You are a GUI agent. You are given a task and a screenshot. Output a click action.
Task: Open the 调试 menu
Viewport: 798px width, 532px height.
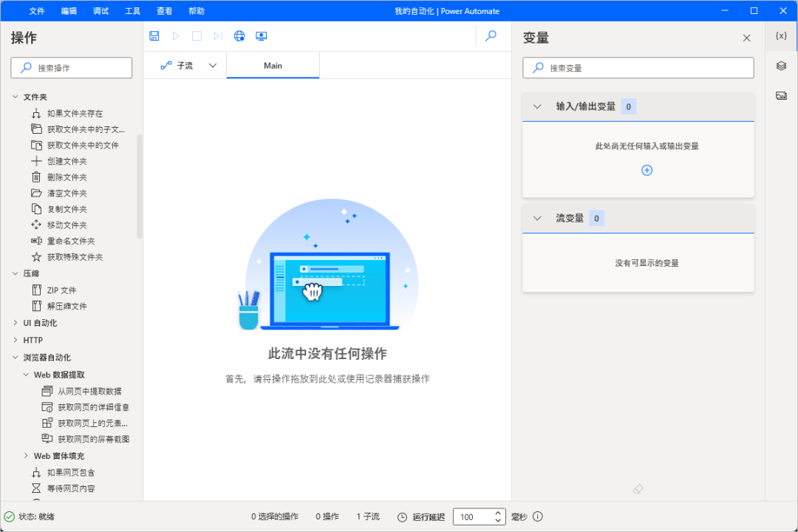pyautogui.click(x=100, y=11)
